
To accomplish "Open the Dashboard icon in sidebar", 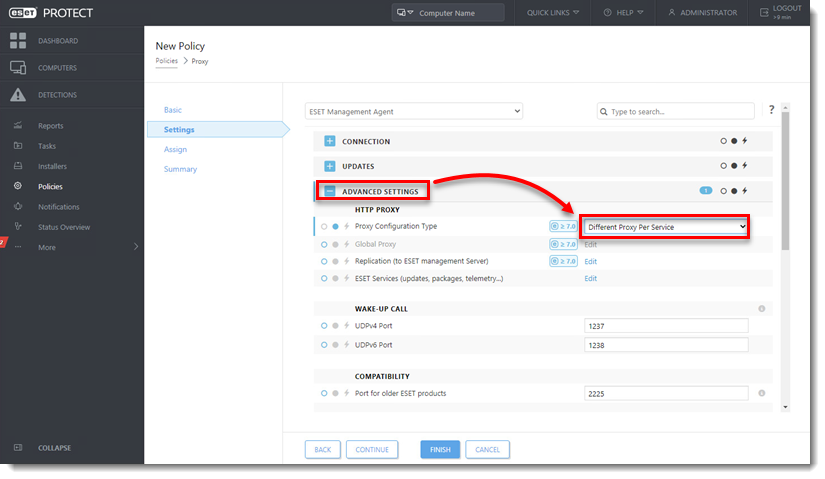I will coord(18,41).
